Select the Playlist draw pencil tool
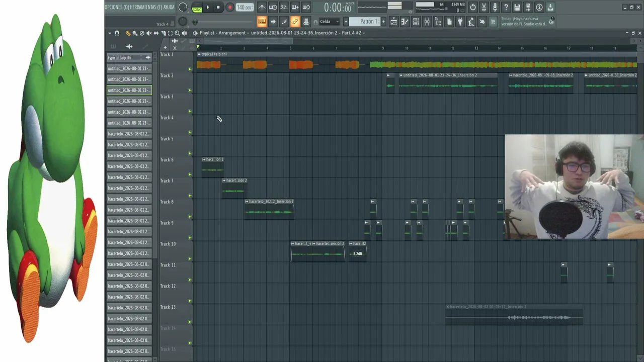644x362 pixels. tap(128, 33)
